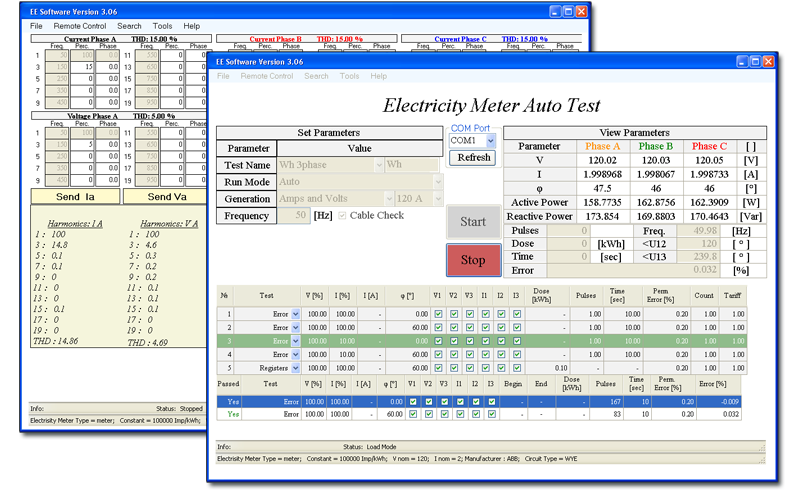Click the Pulses value field in View Parameters
This screenshot has height=492, width=800.
point(569,231)
